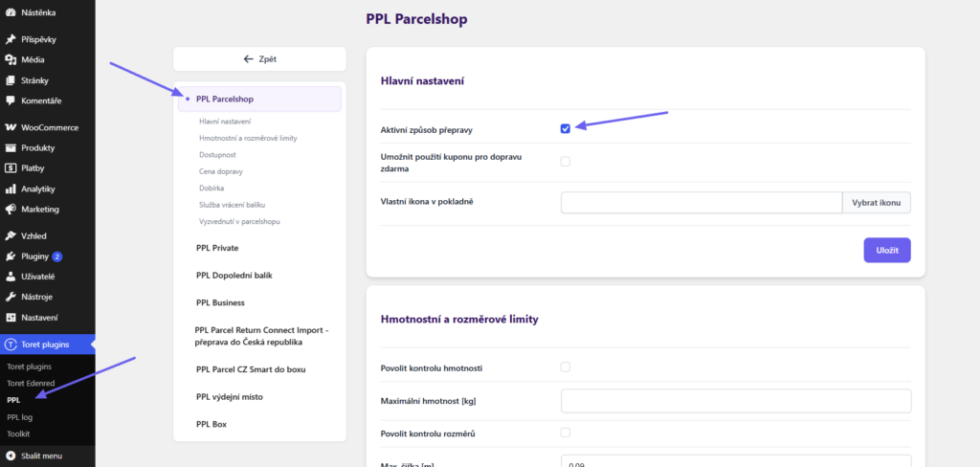Click the Stránky pages icon
Viewport: 980px width, 467px height.
pyautogui.click(x=10, y=80)
